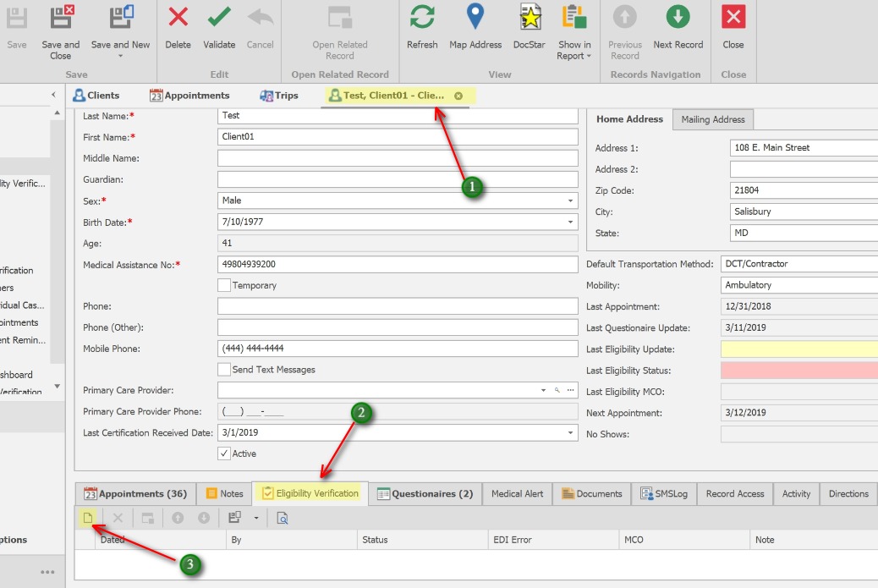Uncheck the Active checkbox

coord(225,453)
